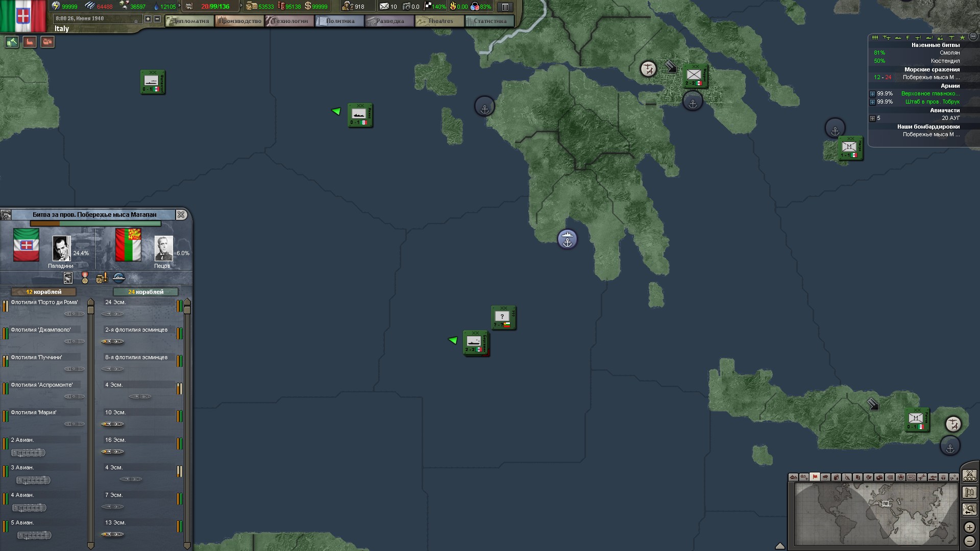Toggle the star filter in the outliner

(962, 38)
